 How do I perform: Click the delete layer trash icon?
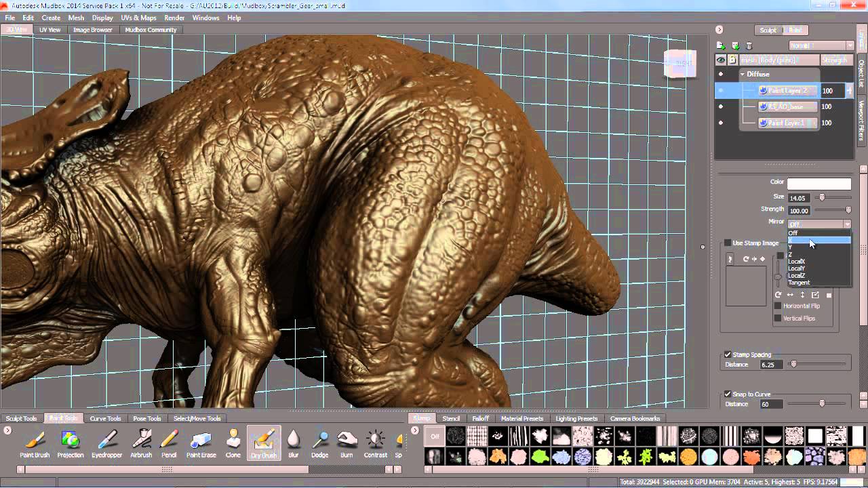click(x=749, y=45)
